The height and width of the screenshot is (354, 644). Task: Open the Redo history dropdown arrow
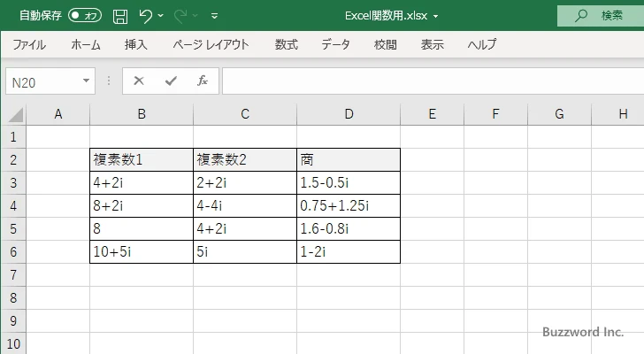tap(195, 16)
